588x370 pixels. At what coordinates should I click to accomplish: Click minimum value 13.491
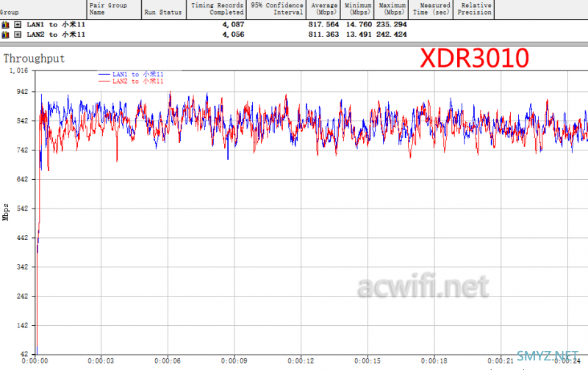pos(359,35)
